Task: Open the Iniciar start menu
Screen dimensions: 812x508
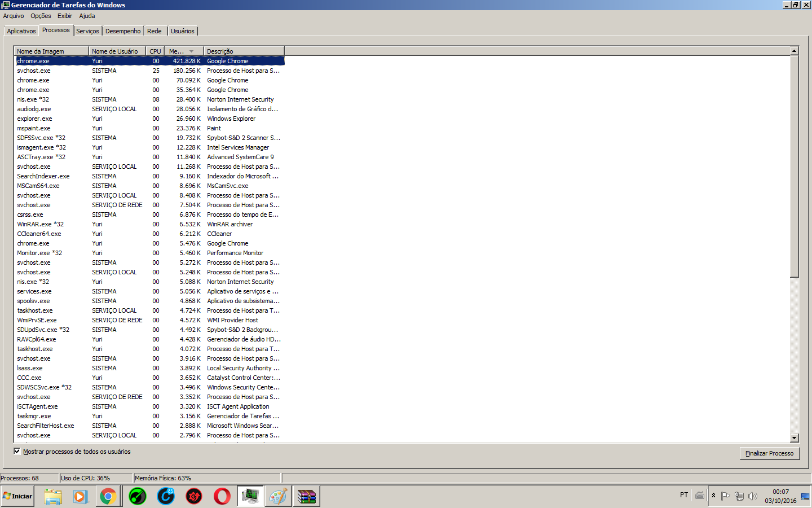Action: coord(17,496)
